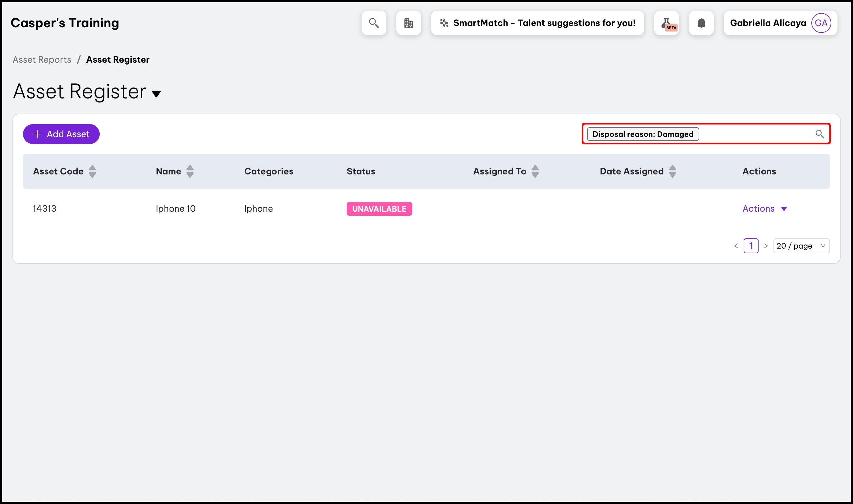
Task: Sort by Asset Code column arrows
Action: [92, 172]
